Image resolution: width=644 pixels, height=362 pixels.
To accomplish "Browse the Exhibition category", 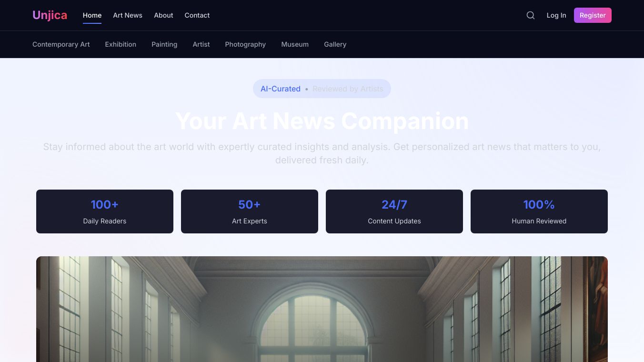I will 121,44.
